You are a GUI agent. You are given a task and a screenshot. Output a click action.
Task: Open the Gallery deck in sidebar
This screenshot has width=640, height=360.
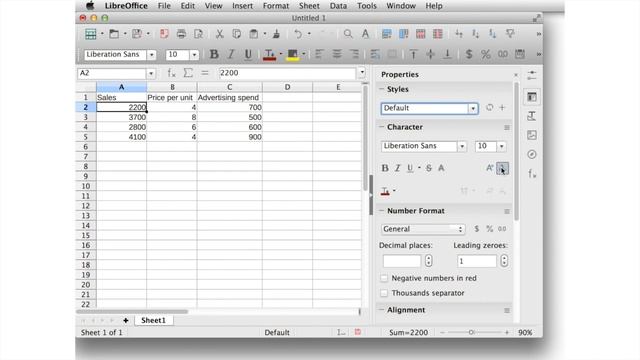click(x=531, y=135)
